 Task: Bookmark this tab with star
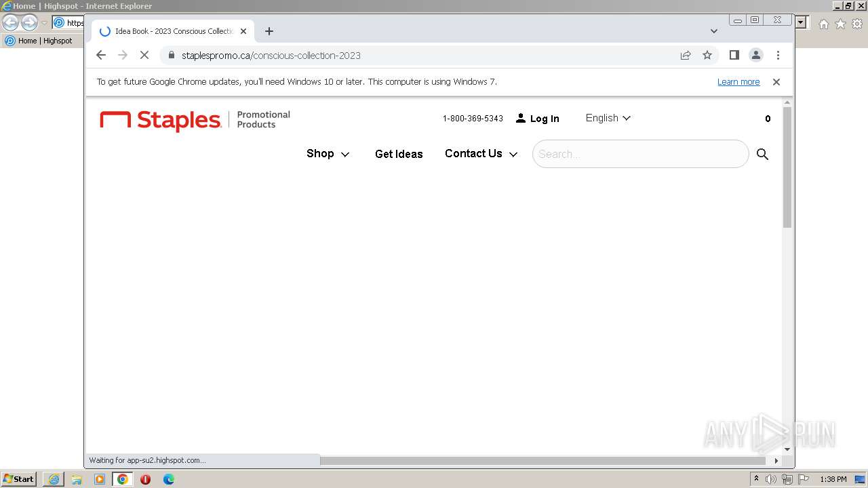pos(707,55)
